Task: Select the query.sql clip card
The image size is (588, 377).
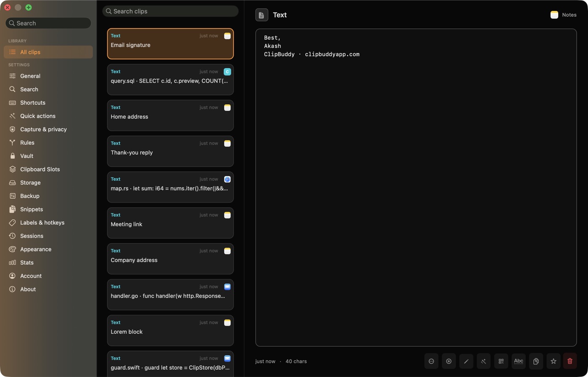Action: tap(171, 79)
